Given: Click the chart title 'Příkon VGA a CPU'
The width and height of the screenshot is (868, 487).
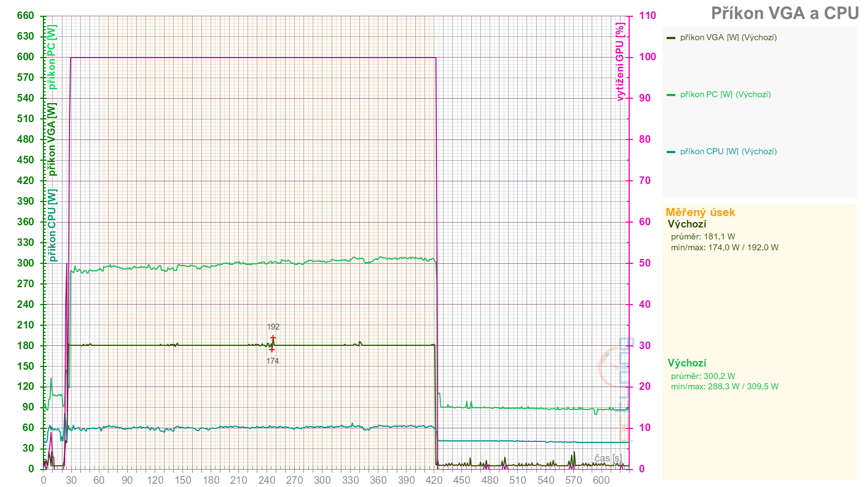Looking at the screenshot, I should click(784, 13).
